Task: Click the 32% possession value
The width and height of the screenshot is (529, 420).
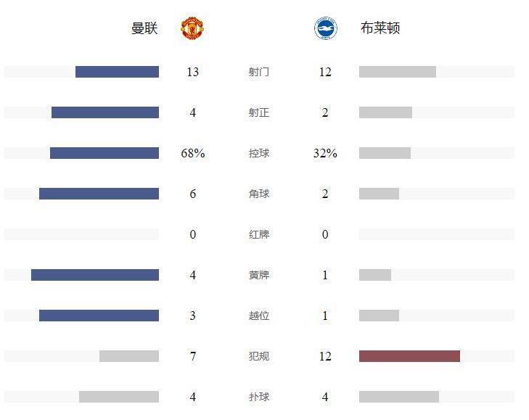Action: [325, 153]
